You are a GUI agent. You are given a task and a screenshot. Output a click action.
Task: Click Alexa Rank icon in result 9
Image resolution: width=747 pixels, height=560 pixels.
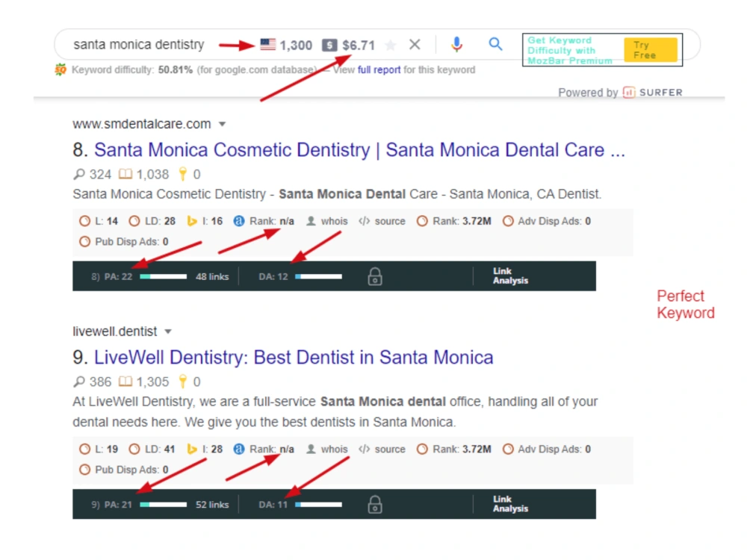[x=239, y=449]
